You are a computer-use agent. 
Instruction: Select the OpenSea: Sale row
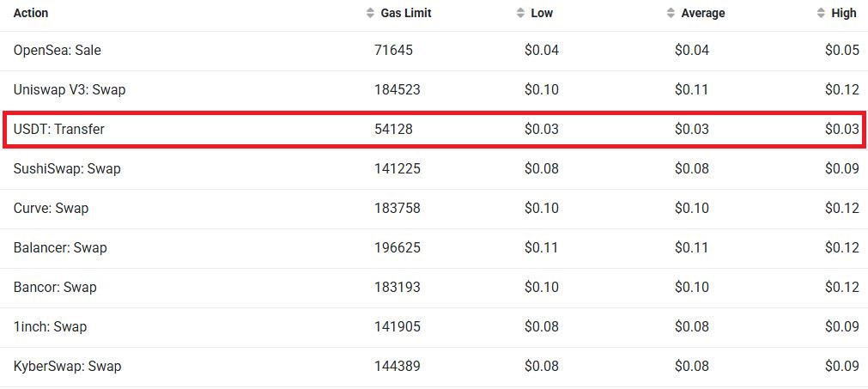point(434,51)
